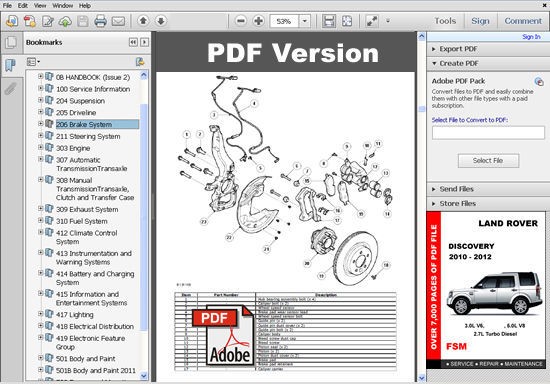Click the bookmarks list scroll-up arrow
Screen dimensions: 550x384
pos(144,75)
